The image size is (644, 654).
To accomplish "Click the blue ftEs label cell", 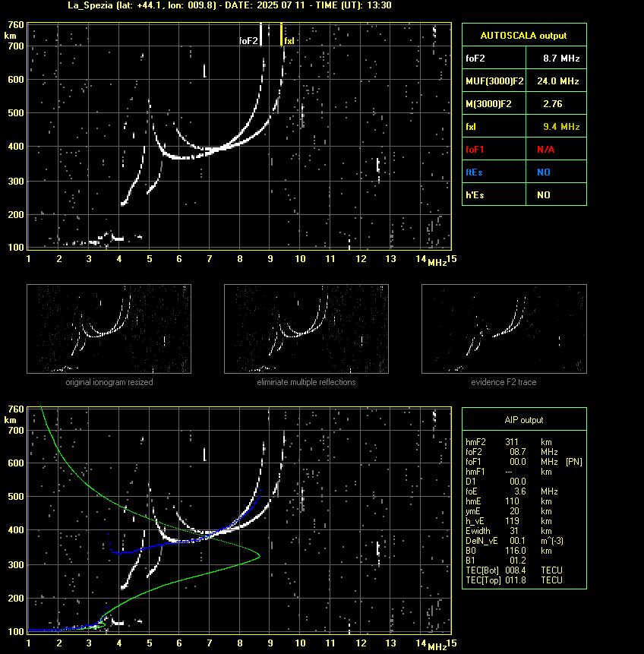I will (494, 172).
